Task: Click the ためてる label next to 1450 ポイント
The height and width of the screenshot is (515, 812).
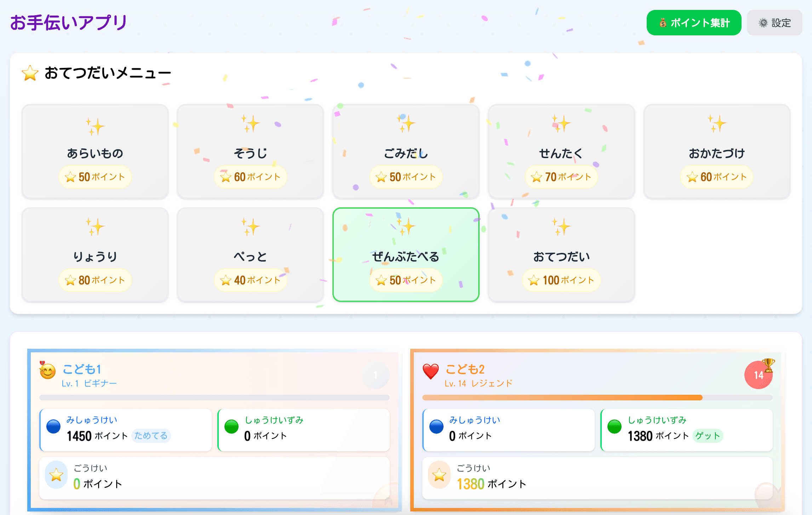Action: [151, 436]
